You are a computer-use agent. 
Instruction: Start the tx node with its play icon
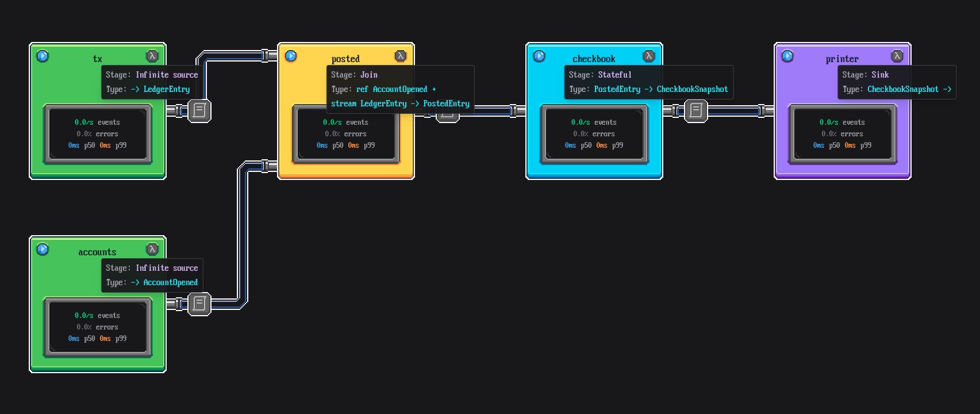43,56
